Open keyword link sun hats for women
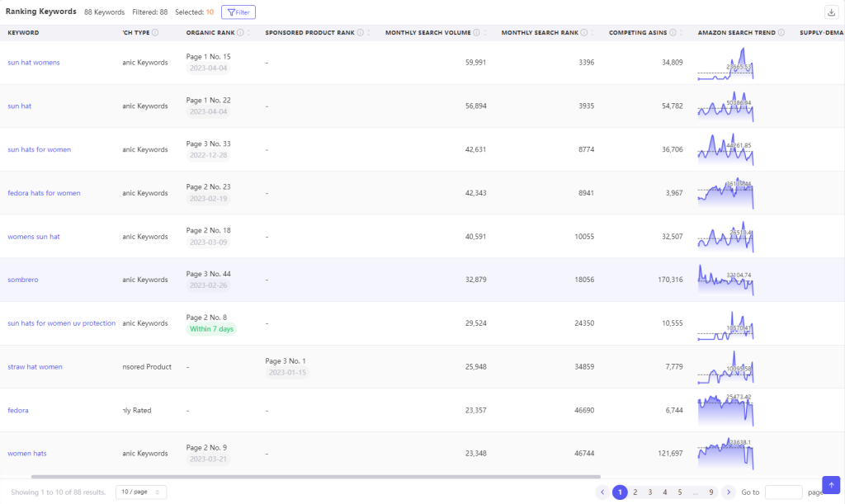This screenshot has width=845, height=504. tap(40, 149)
